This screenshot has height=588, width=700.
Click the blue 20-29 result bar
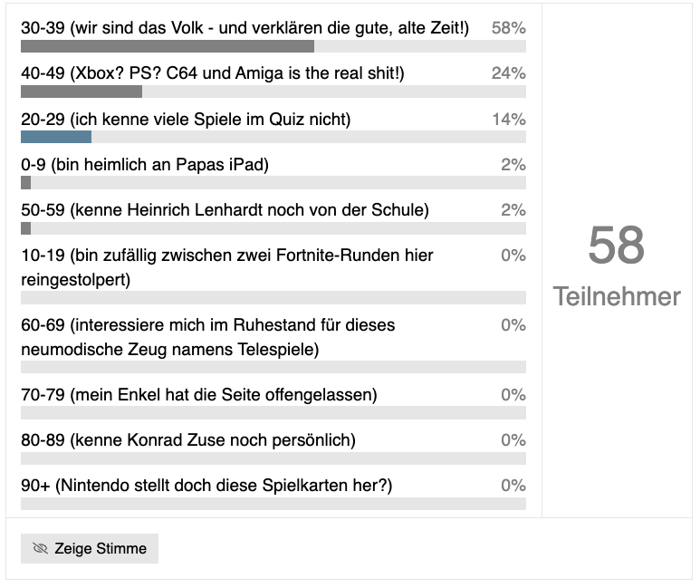coord(56,137)
